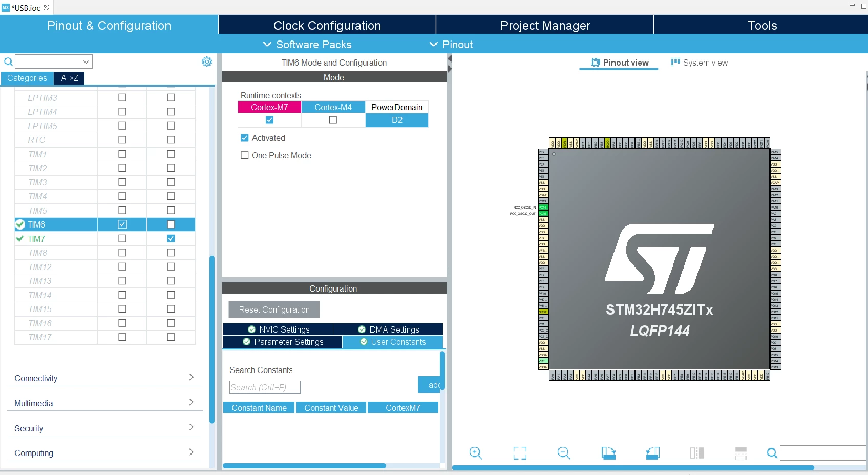
Task: Click the horizontal scrollbar under constants table
Action: pyautogui.click(x=304, y=466)
